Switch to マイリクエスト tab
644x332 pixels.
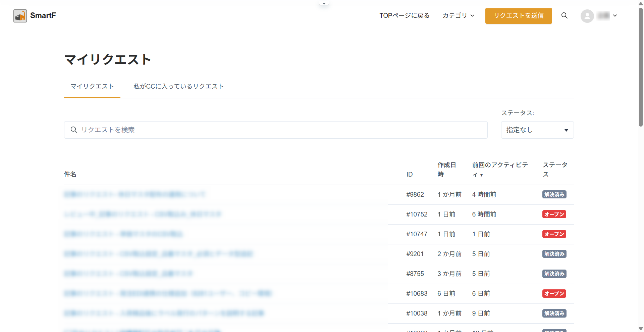point(92,87)
